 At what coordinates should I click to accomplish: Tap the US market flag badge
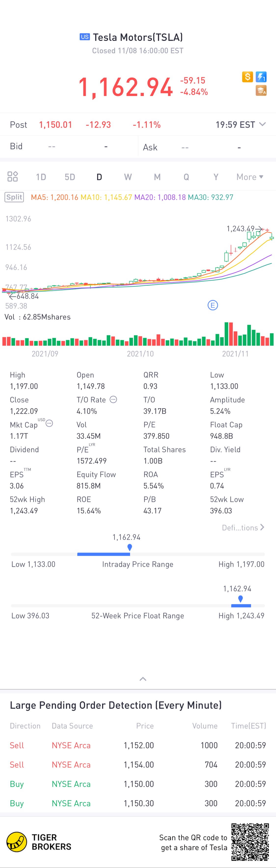click(85, 37)
